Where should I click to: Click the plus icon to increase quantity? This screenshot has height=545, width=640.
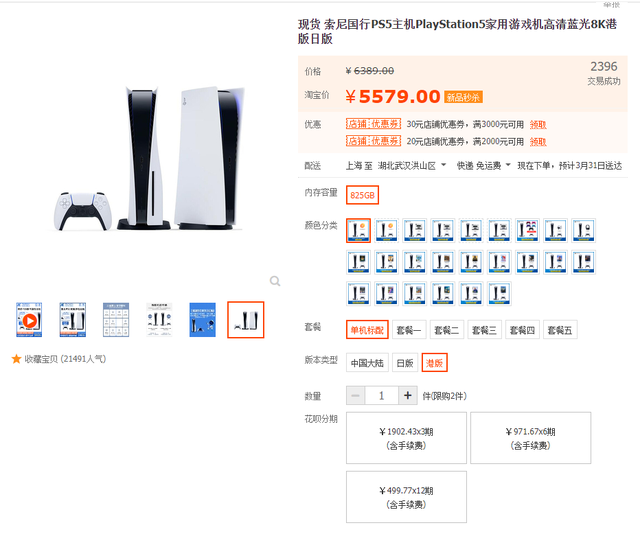(x=407, y=396)
